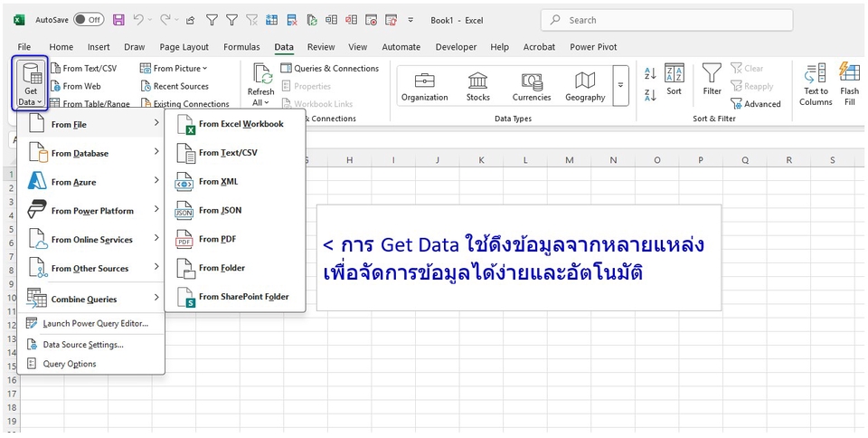
Task: Select the Organization data type
Action: [x=425, y=87]
